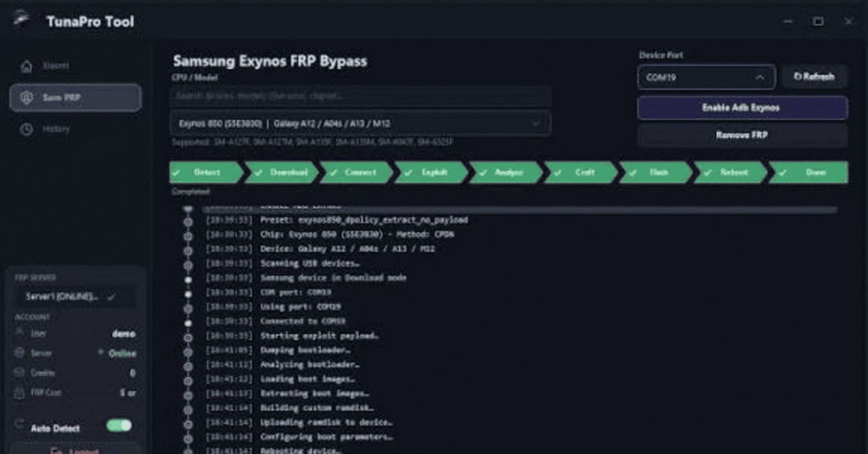Click the Download progress step
The width and height of the screenshot is (868, 454).
click(281, 173)
